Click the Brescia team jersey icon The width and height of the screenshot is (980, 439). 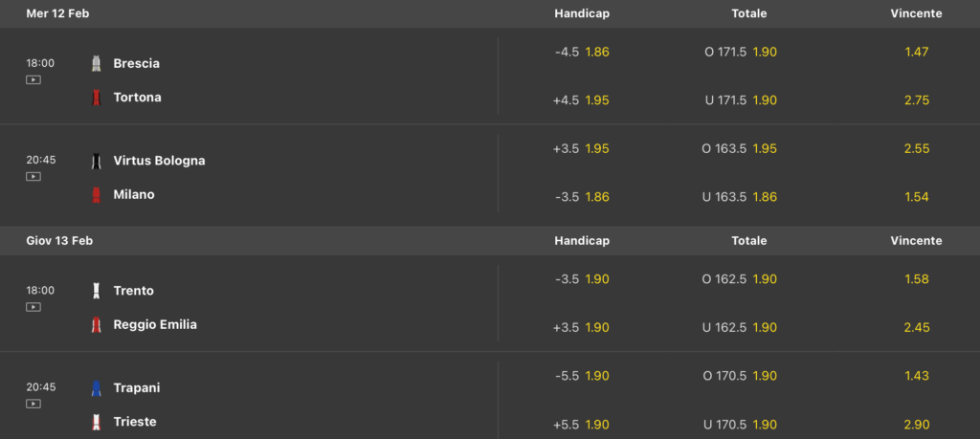click(96, 64)
